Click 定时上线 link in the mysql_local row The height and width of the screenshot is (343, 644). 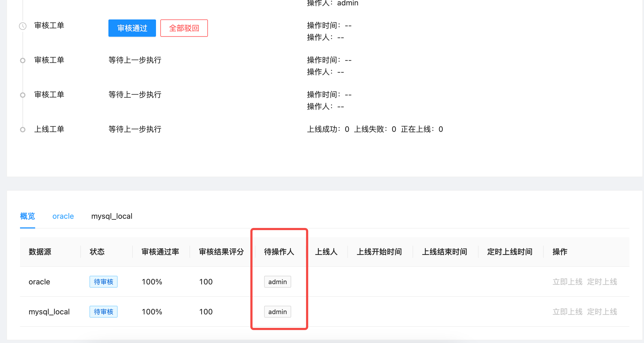(602, 312)
